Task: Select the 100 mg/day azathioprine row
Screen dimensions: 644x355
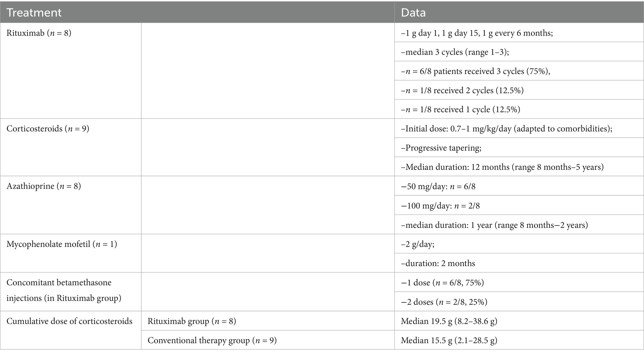Action: pos(440,206)
